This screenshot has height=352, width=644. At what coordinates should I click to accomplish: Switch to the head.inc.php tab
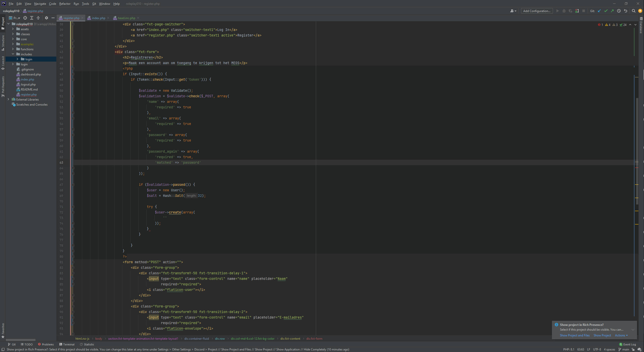126,18
